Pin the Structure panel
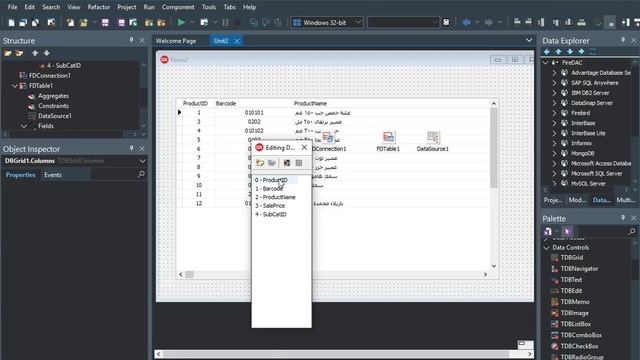Screen dimensions: 640x360 pos(131,40)
